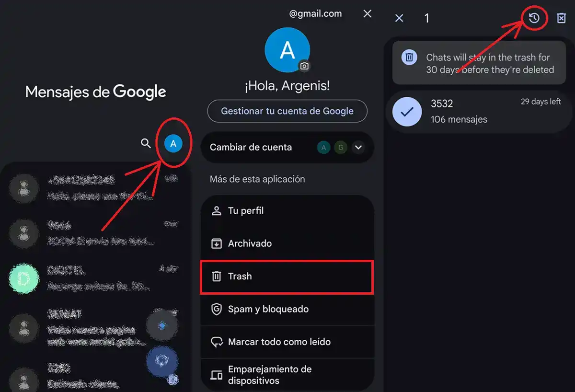Screen dimensions: 575x392
Task: Tap the @gmail.com account label
Action: (314, 14)
